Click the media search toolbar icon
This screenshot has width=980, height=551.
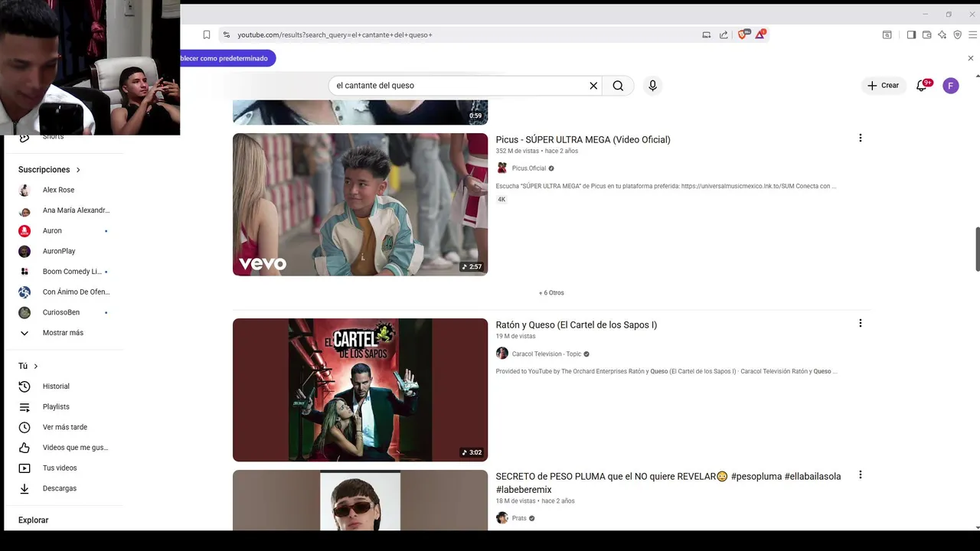tap(887, 34)
